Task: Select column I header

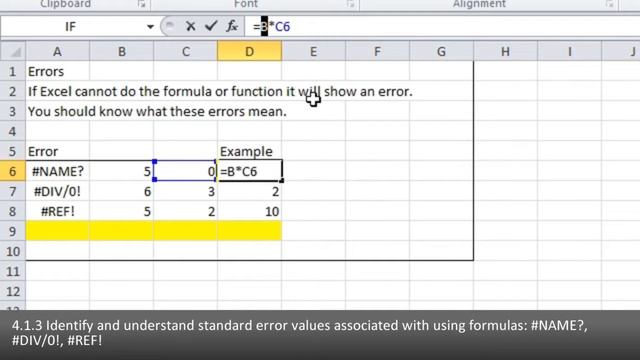Action: pyautogui.click(x=569, y=51)
